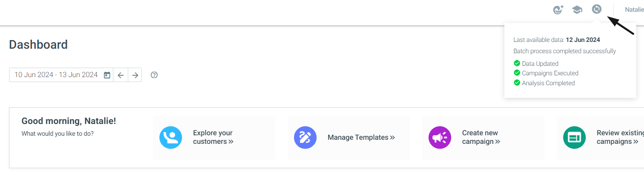Click the purple megaphone campaign icon

click(x=440, y=138)
